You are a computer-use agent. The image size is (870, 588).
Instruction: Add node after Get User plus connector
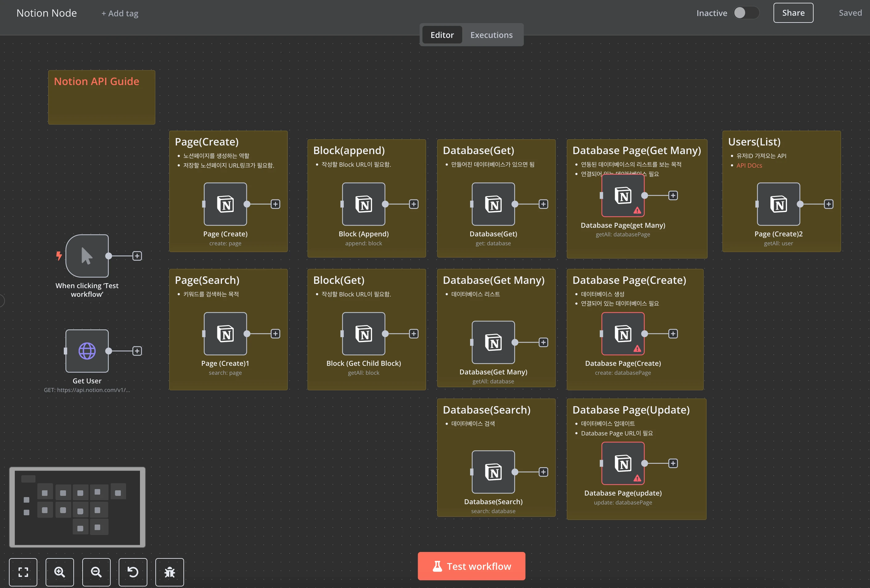click(x=137, y=351)
